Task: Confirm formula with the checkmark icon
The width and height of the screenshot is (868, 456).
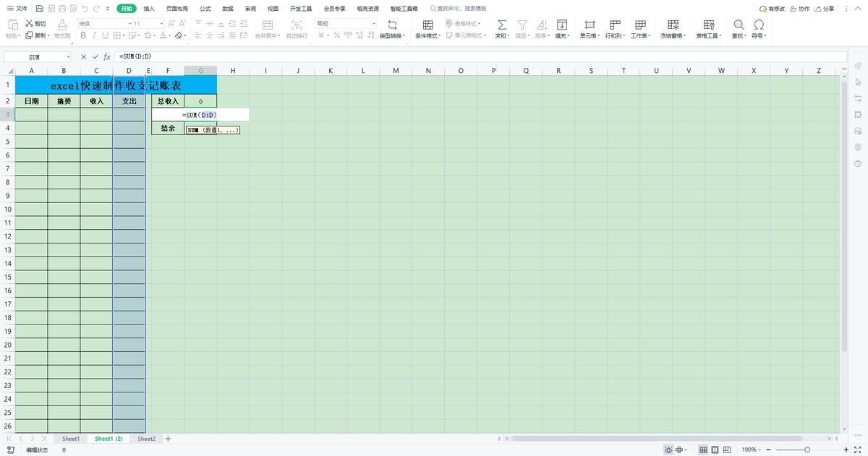Action: 94,56
